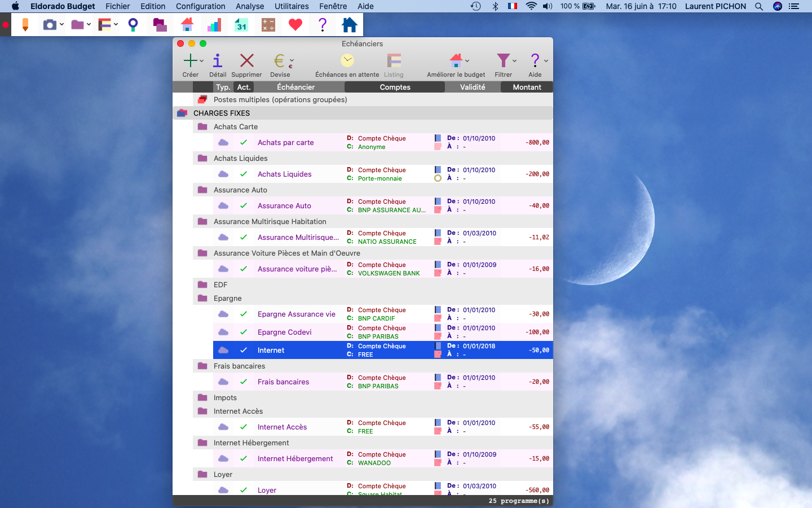
Task: Toggle active checkmark for Achats par carte
Action: 244,142
